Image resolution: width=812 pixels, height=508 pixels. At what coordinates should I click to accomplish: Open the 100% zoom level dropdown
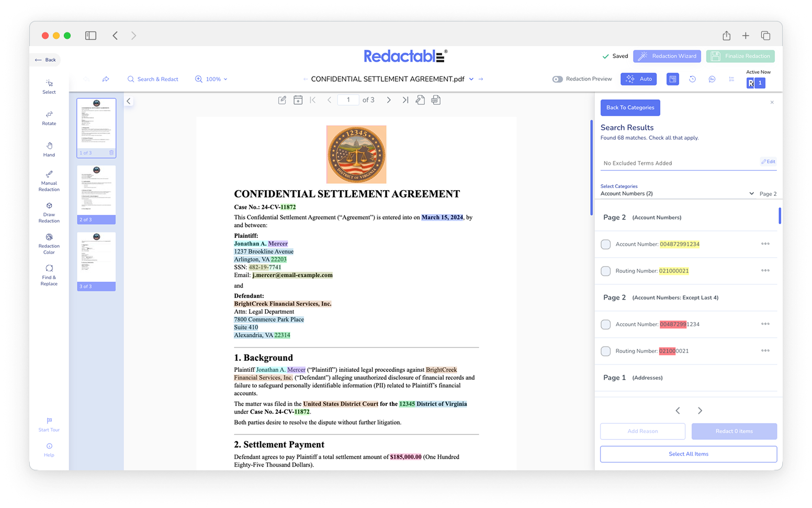coord(211,79)
